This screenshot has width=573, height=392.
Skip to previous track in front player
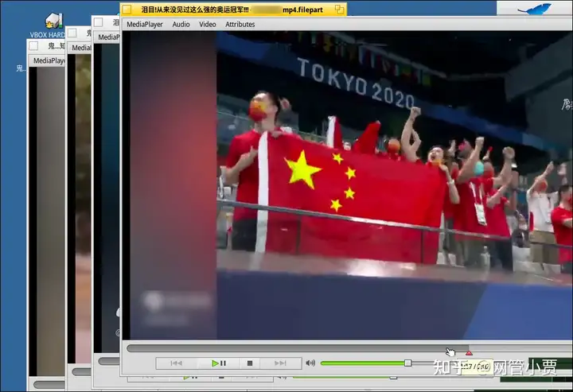(x=177, y=363)
